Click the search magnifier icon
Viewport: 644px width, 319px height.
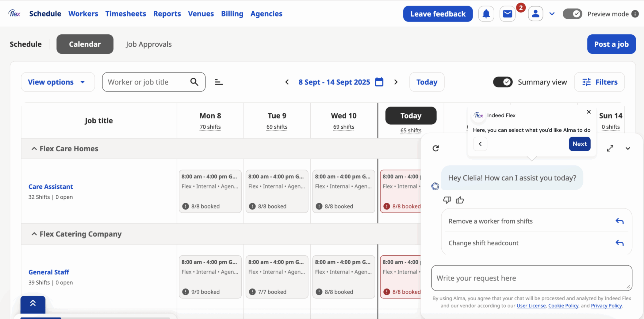[194, 82]
